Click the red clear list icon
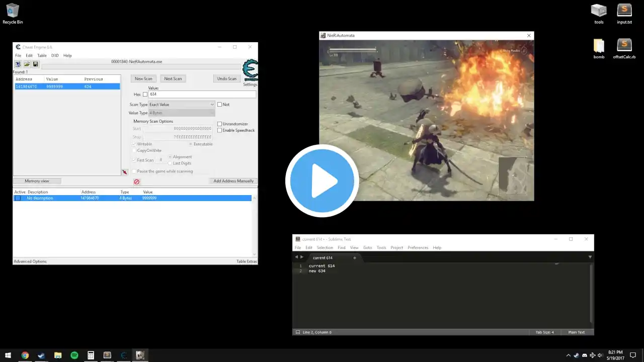Image resolution: width=644 pixels, height=362 pixels. point(136,182)
